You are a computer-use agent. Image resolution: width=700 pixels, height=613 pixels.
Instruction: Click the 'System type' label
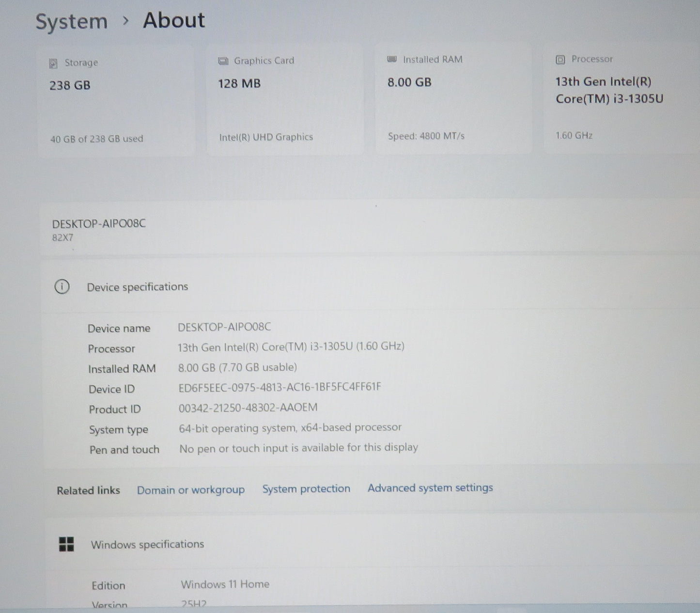click(119, 430)
